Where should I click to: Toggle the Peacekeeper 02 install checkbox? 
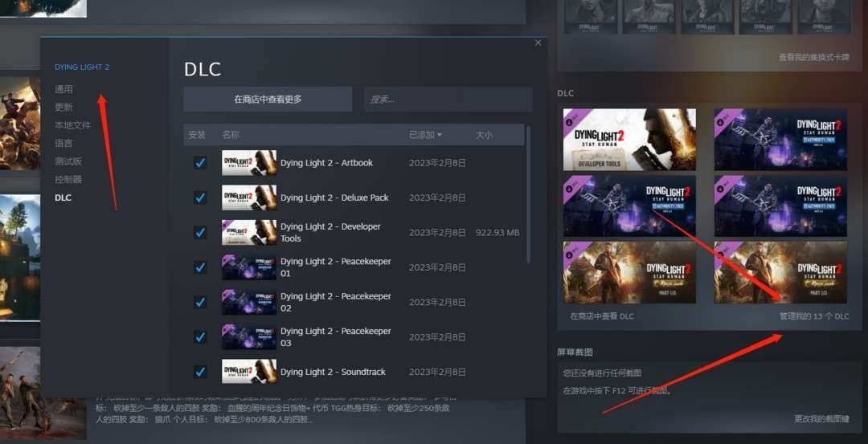pyautogui.click(x=200, y=302)
